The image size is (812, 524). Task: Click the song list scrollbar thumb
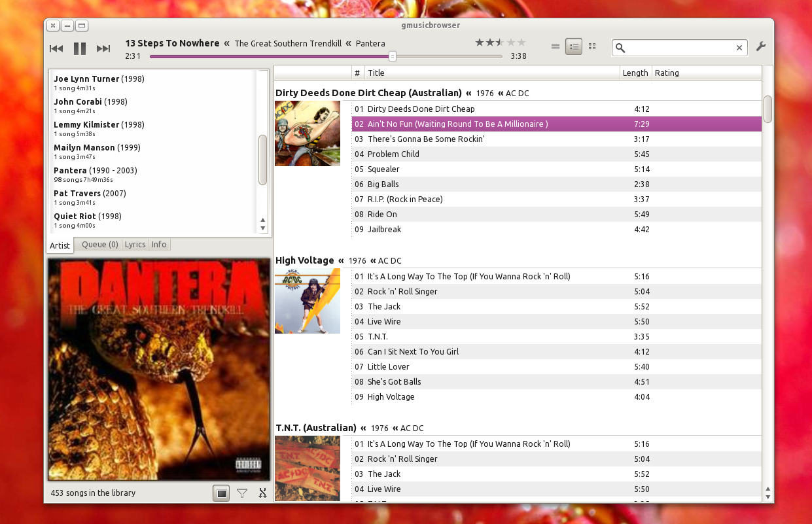pyautogui.click(x=768, y=109)
